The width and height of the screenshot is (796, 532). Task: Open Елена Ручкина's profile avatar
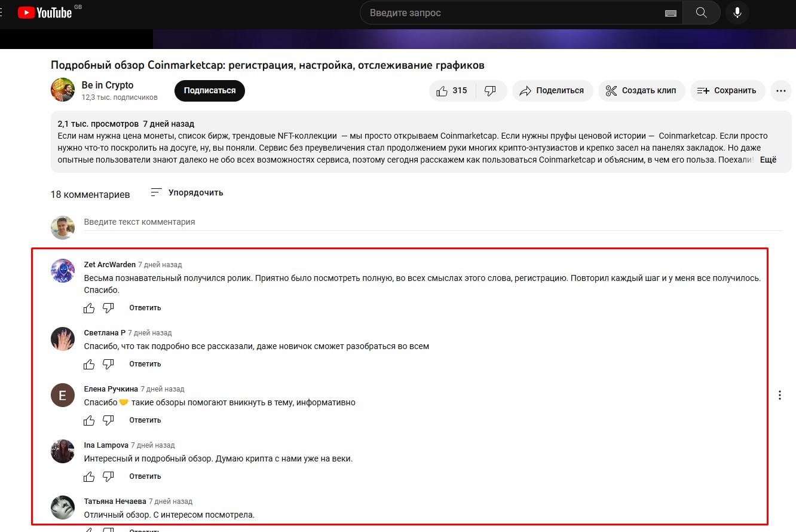click(x=63, y=395)
